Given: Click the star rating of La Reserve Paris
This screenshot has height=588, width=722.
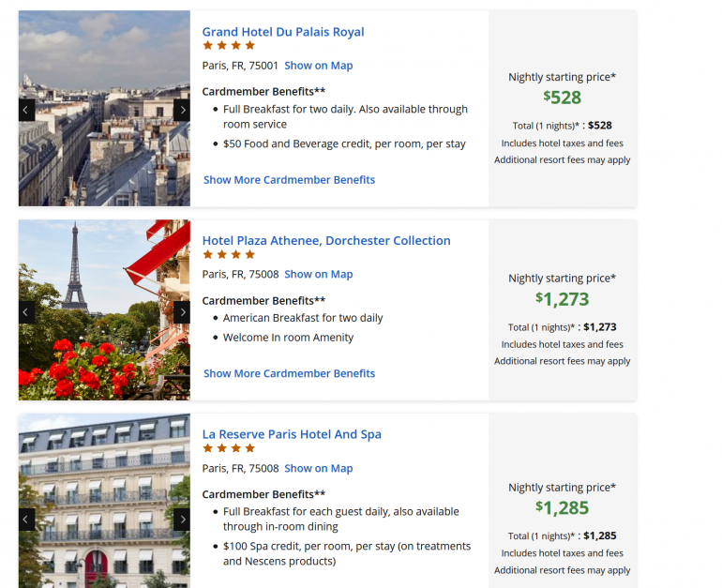Looking at the screenshot, I should (229, 448).
